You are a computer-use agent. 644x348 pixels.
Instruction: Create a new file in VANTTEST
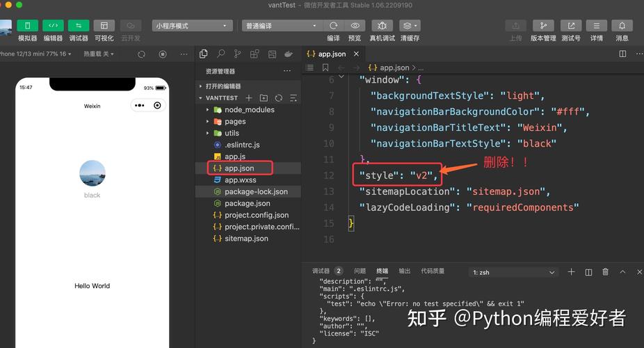tap(249, 97)
